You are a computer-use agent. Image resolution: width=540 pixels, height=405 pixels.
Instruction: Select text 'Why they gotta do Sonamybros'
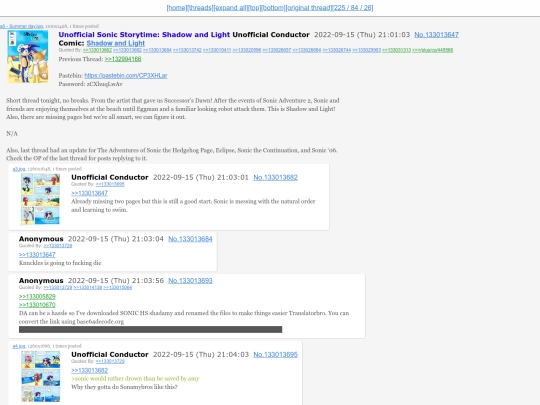coord(124,387)
